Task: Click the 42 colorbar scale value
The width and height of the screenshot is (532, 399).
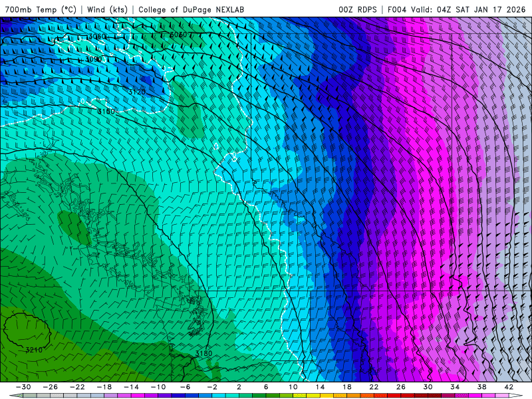Action: click(x=509, y=387)
